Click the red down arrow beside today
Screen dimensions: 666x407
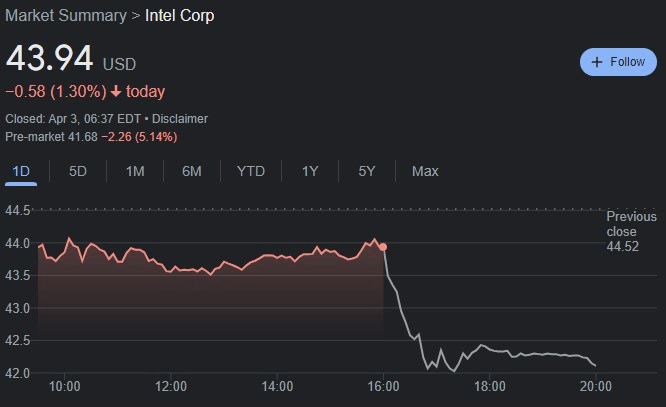pos(116,92)
